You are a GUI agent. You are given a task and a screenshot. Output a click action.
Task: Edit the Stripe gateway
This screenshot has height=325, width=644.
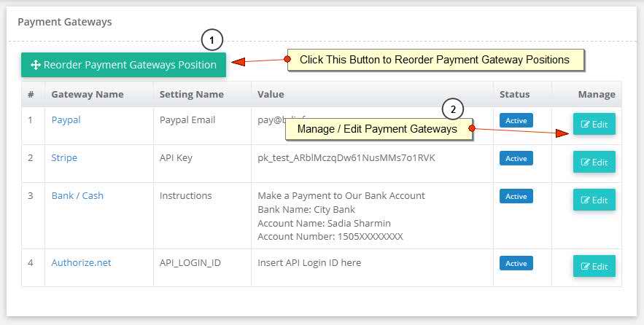tap(594, 162)
